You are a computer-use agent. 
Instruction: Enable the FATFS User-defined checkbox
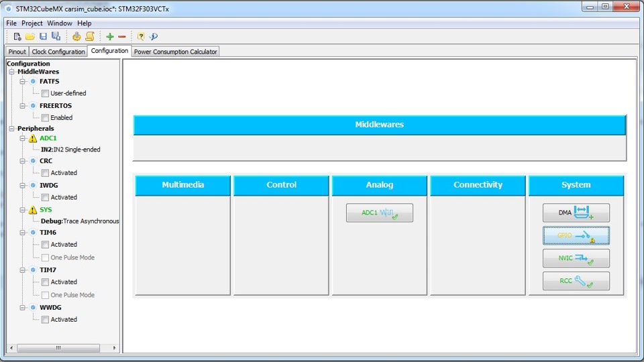(x=45, y=94)
